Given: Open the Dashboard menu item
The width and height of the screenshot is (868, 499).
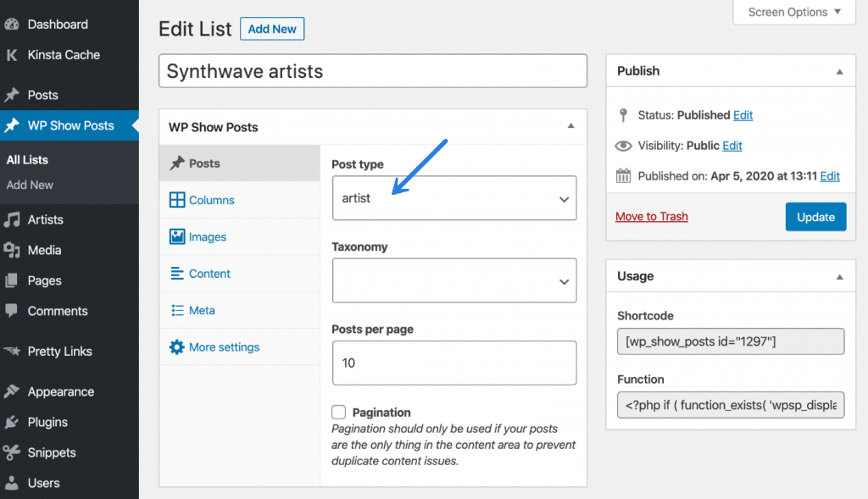Looking at the screenshot, I should click(58, 25).
